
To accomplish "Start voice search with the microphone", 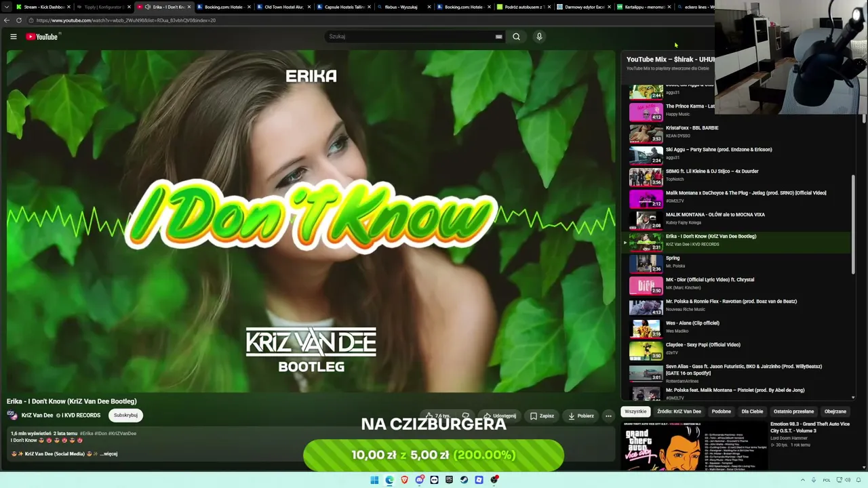I will click(x=539, y=37).
